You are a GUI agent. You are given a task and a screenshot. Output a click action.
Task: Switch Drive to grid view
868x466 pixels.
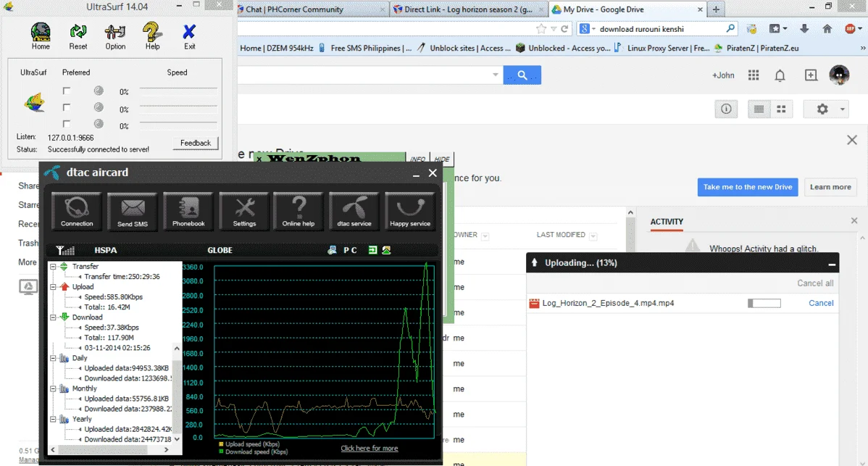tap(781, 109)
